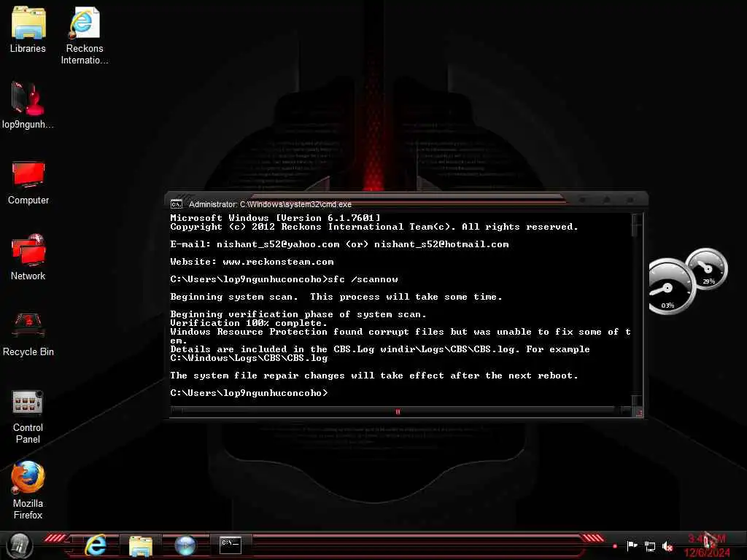
Task: Show the clock and date in tray
Action: (x=707, y=545)
